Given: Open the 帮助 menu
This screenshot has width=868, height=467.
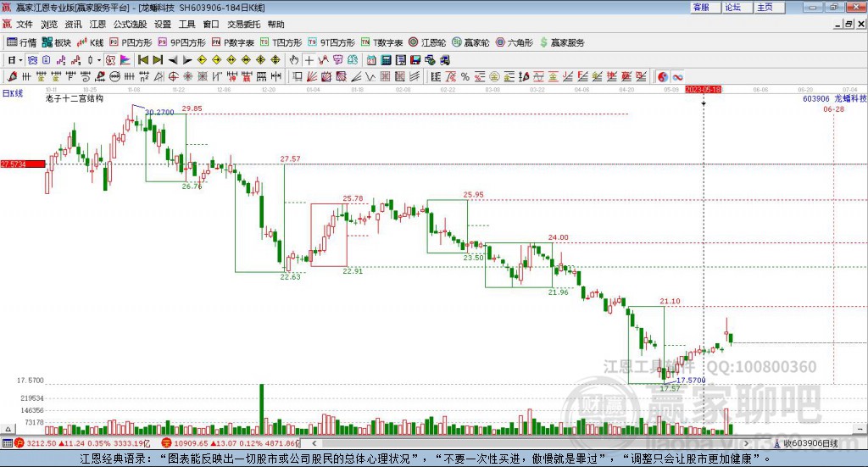Looking at the screenshot, I should click(275, 25).
